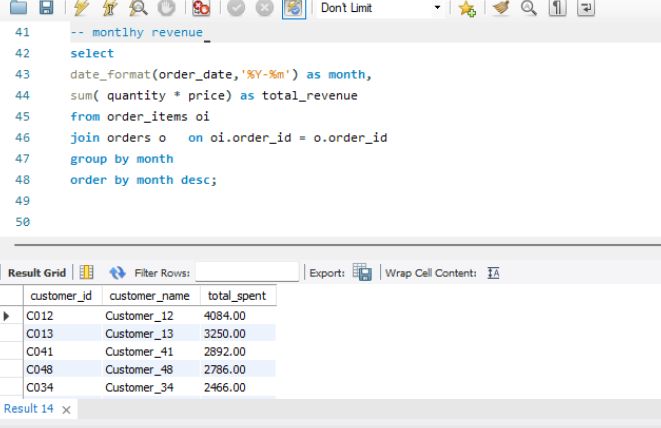Screen dimensions: 661x428
Task: Switch to the Result 14 tab
Action: [x=29, y=409]
